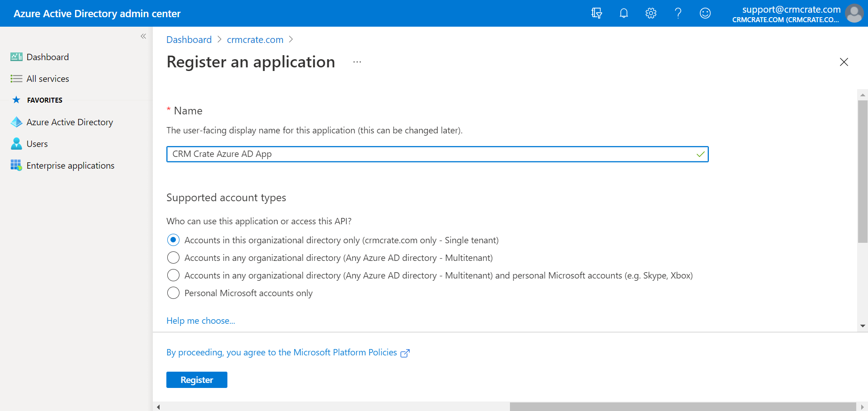This screenshot has width=868, height=411.
Task: Open the feedback smiley icon
Action: click(705, 13)
